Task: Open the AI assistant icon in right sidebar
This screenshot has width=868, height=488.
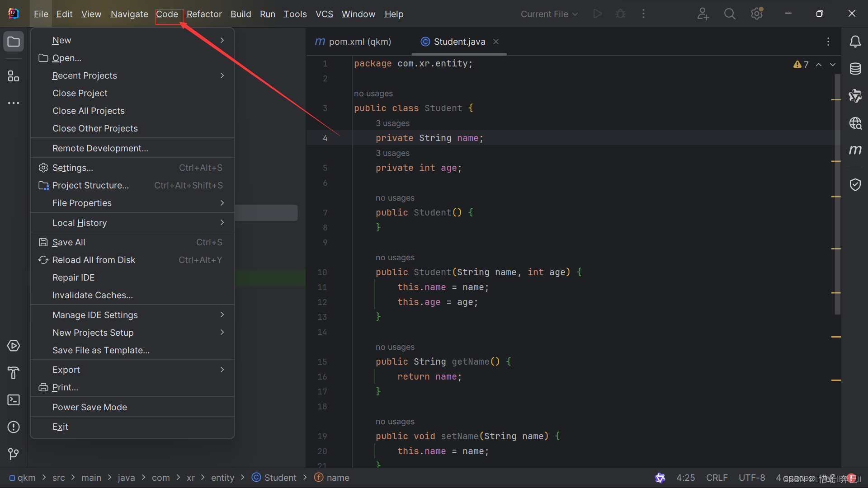Action: pyautogui.click(x=855, y=96)
